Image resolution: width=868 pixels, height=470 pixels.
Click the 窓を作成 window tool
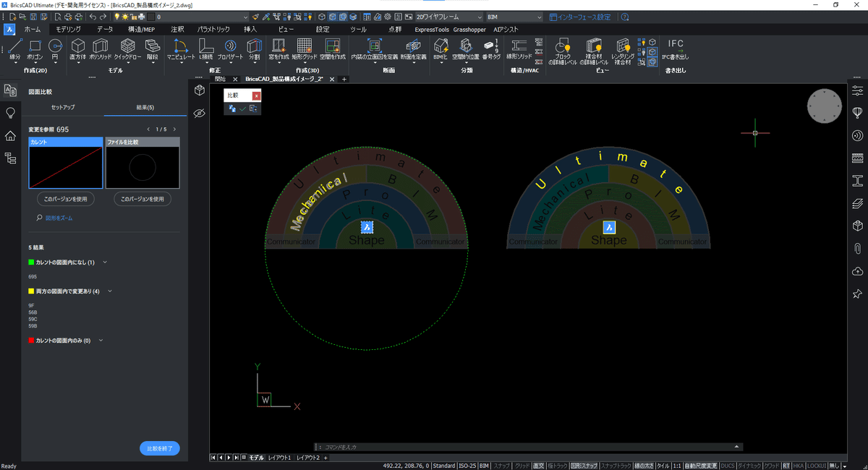tap(278, 47)
